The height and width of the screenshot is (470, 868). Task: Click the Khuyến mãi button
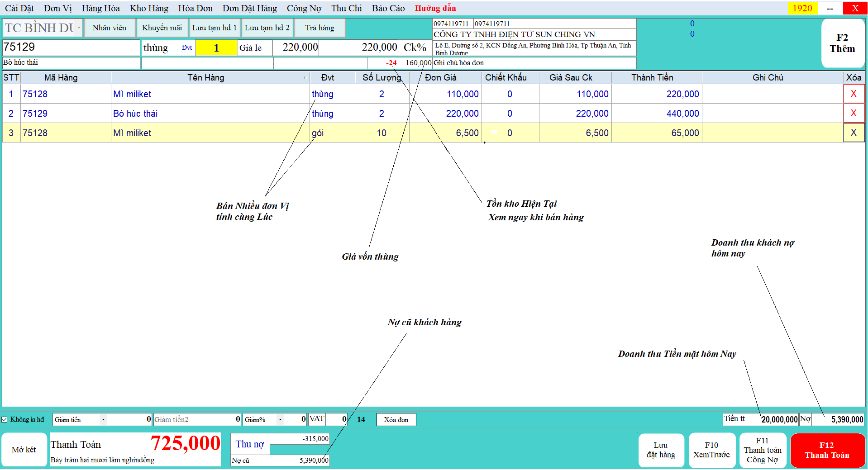click(x=162, y=28)
